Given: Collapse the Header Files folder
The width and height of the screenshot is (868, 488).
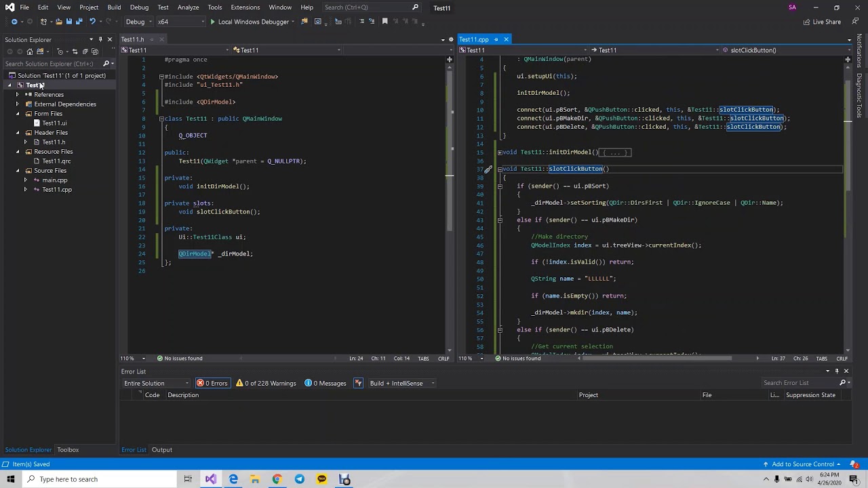Looking at the screenshot, I should [18, 132].
